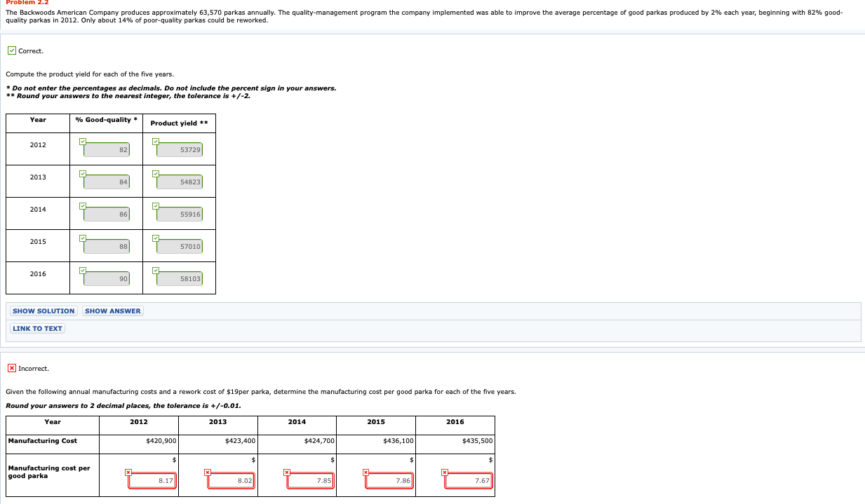Select product yield field showing 57010
Screen dimensions: 865x504
point(180,246)
